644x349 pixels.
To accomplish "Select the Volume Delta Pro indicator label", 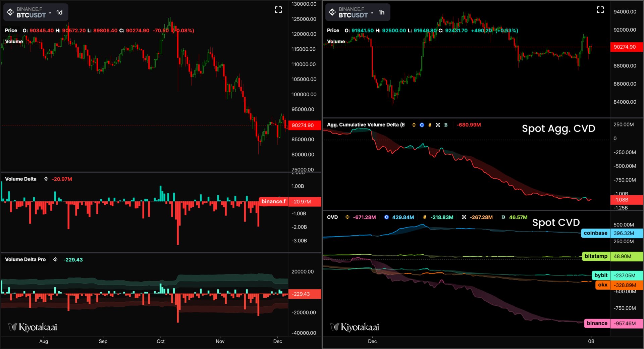I will click(25, 259).
